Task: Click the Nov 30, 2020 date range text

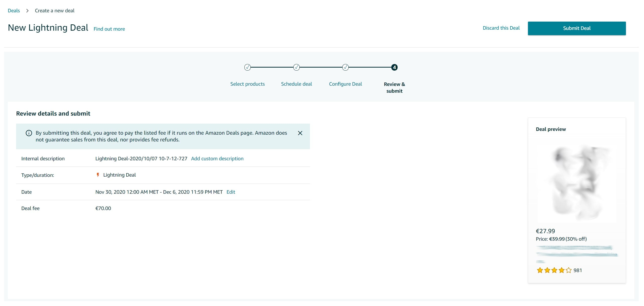Action: tap(159, 192)
